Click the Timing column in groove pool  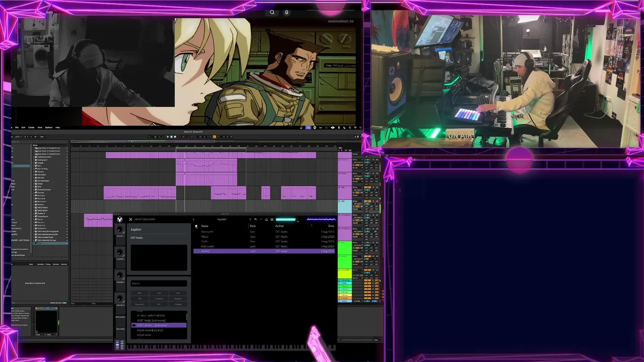(48, 264)
